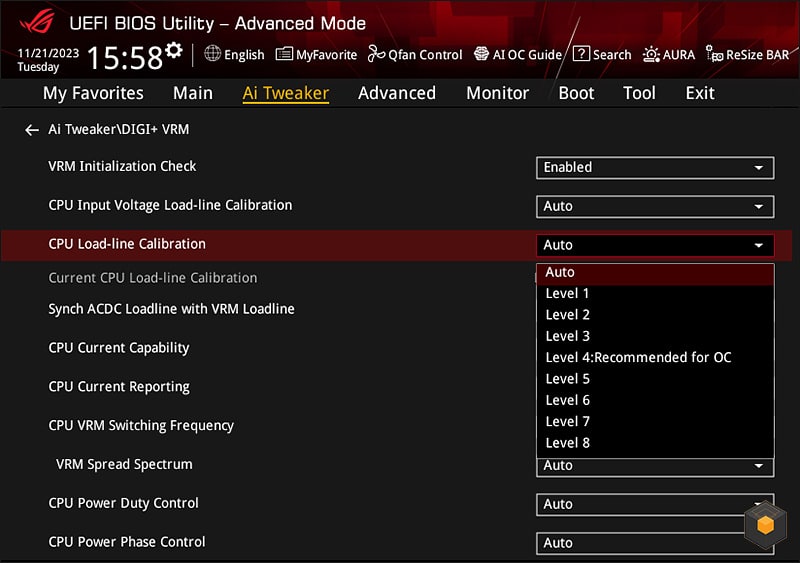Screen dimensions: 800x563
Task: Select VRM Spread Spectrum label
Action: (124, 464)
